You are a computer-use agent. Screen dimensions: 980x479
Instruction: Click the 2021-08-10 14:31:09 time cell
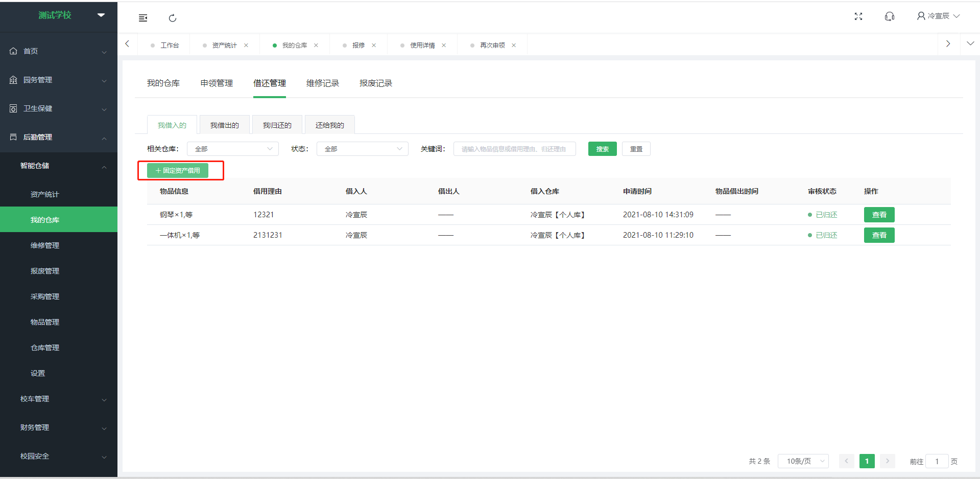tap(658, 215)
